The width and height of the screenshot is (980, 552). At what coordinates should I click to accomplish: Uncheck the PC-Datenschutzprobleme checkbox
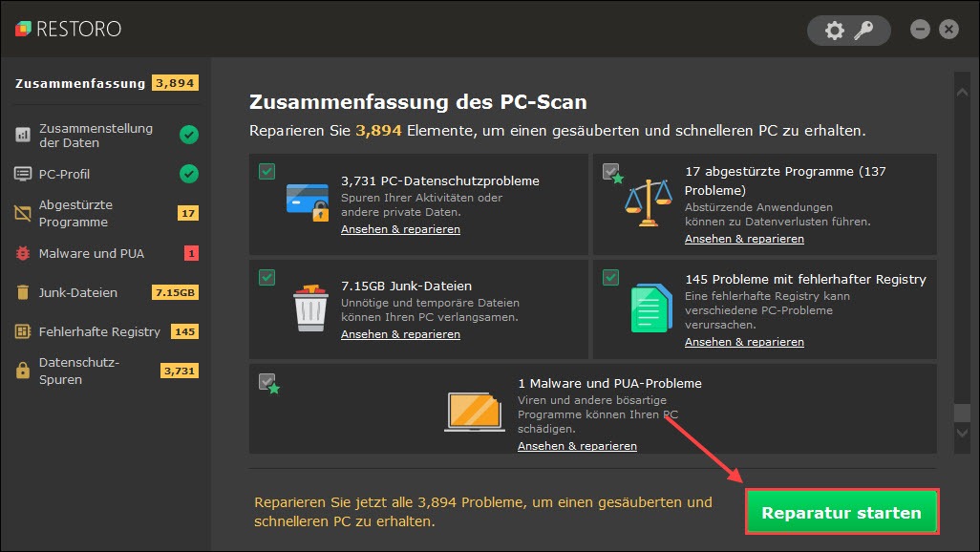[267, 172]
